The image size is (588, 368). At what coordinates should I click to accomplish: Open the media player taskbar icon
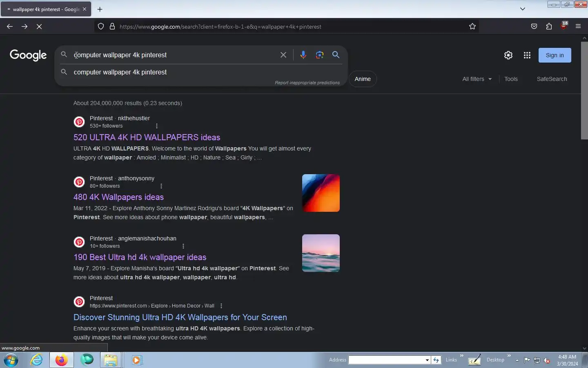136,360
